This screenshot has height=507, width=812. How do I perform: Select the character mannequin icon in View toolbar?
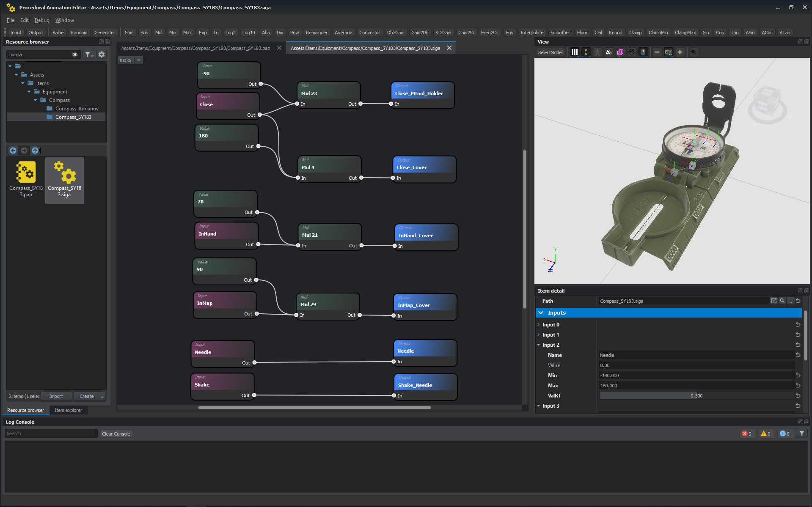coord(597,52)
